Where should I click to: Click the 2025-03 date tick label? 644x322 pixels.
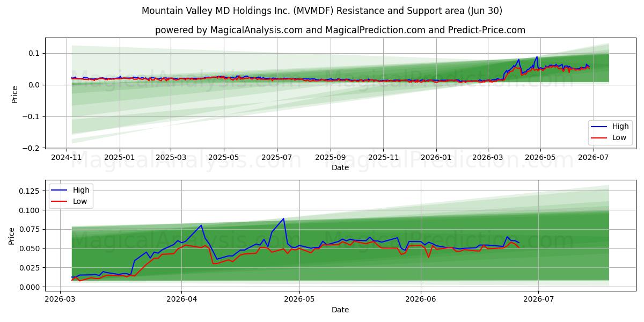click(171, 157)
